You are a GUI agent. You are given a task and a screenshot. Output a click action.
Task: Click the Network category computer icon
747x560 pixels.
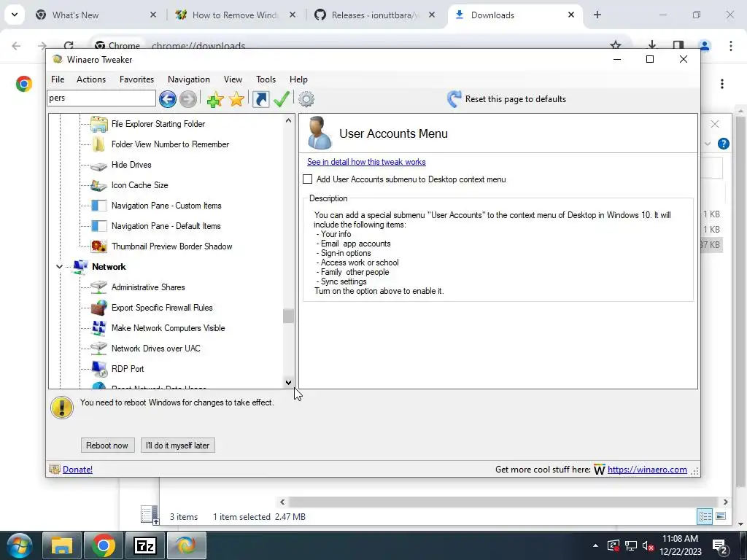[80, 267]
